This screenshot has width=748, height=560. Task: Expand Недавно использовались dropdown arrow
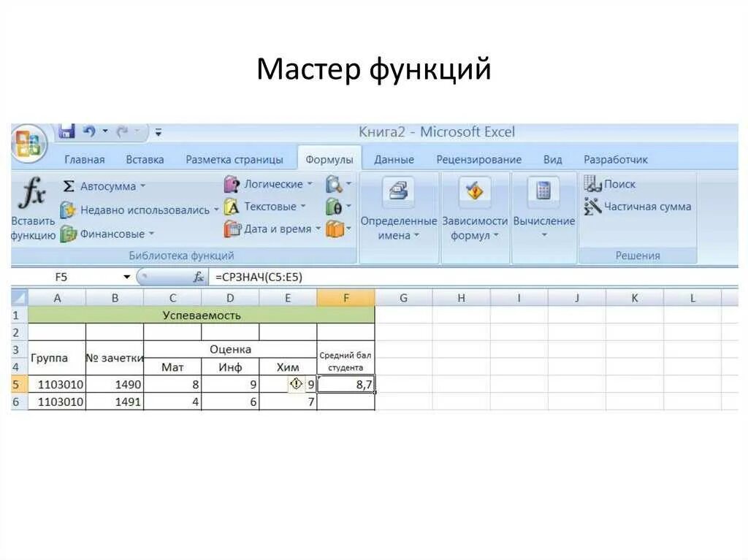tap(216, 210)
